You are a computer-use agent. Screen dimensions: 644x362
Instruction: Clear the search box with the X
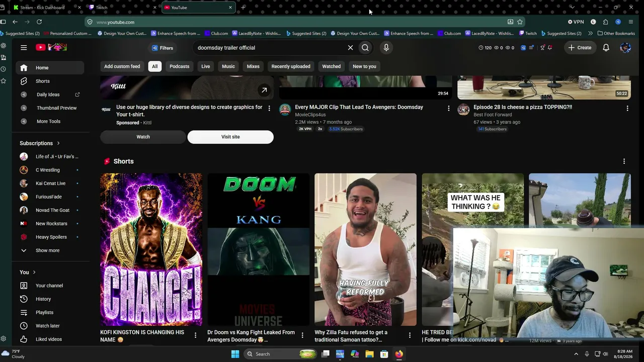(350, 48)
